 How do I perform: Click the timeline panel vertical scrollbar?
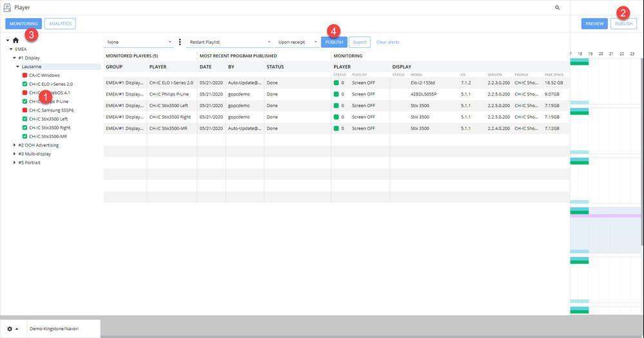click(x=642, y=152)
